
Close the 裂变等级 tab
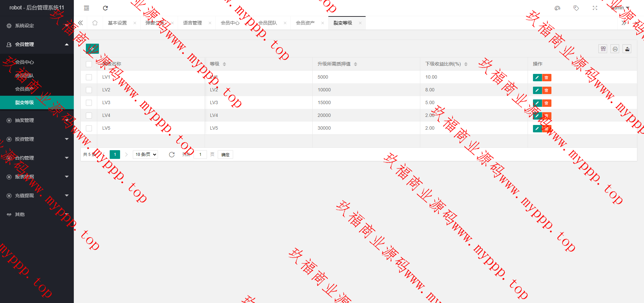[360, 23]
